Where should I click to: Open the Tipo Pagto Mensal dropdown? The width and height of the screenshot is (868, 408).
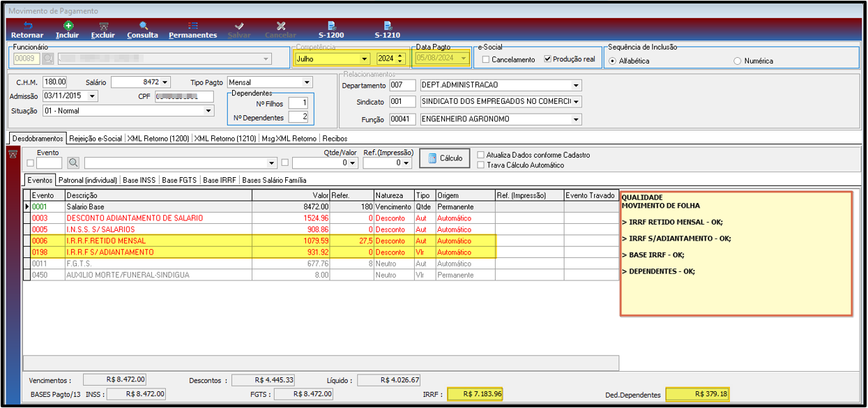click(307, 82)
